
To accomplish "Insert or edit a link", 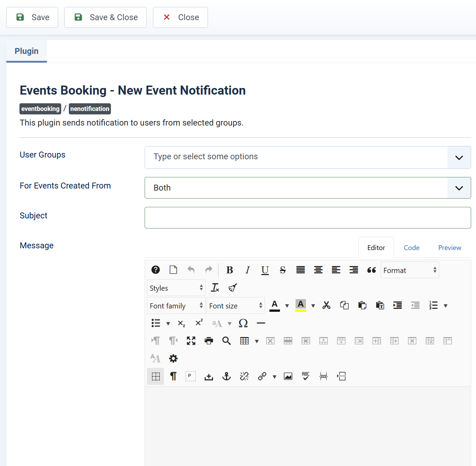I will point(262,376).
